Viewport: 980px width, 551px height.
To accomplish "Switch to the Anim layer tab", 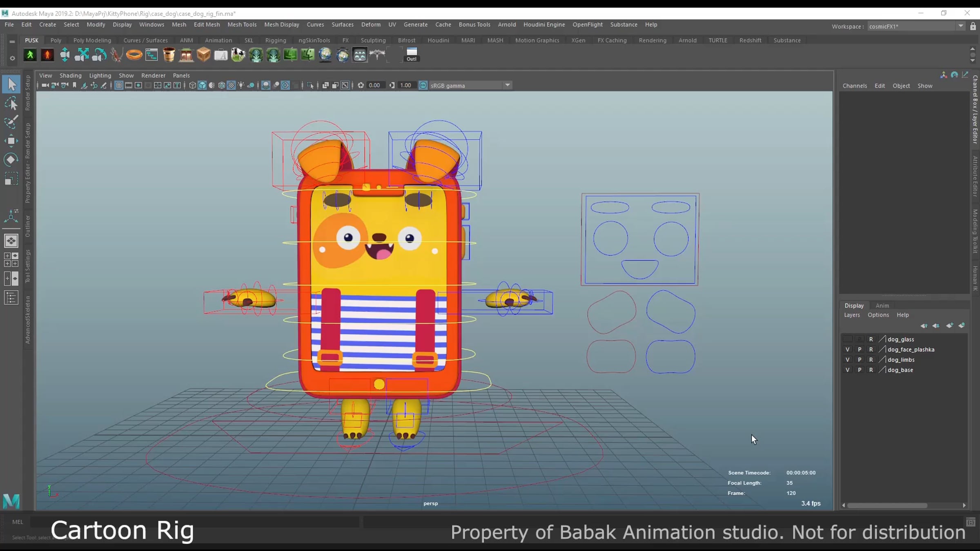I will [x=882, y=305].
